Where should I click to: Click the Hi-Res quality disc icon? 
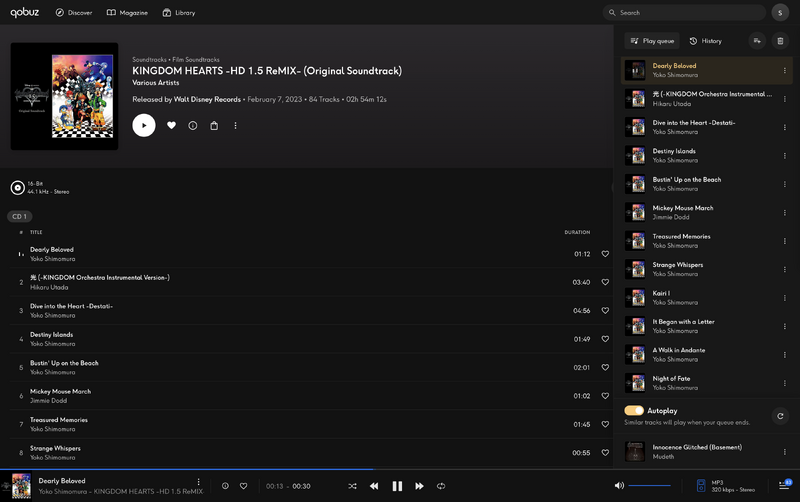pos(17,188)
